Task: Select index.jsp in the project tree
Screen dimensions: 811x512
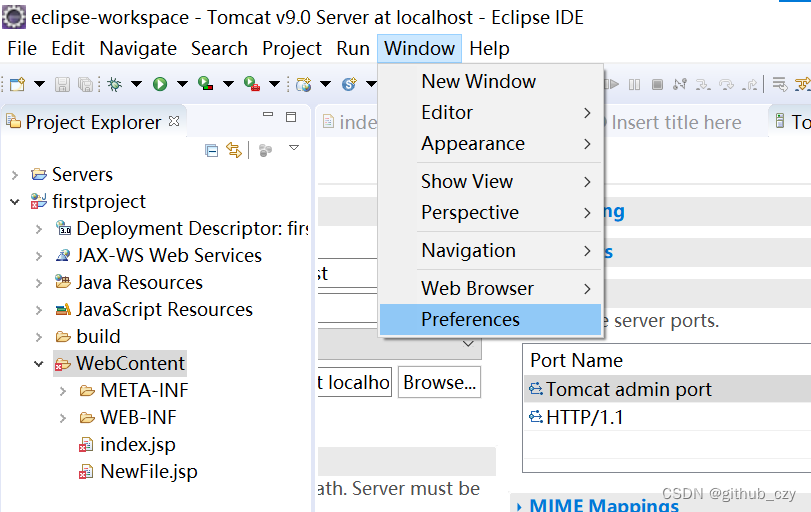Action: (x=127, y=445)
